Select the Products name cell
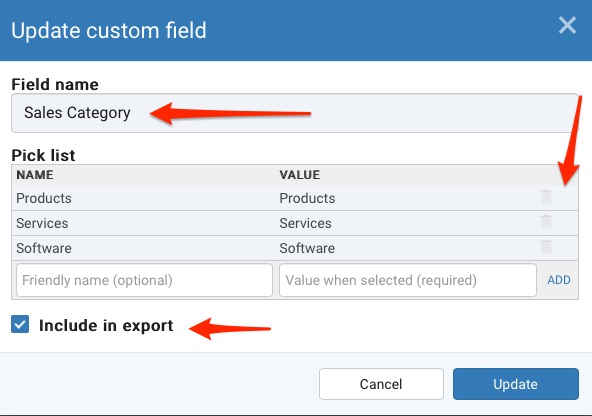 pyautogui.click(x=44, y=198)
